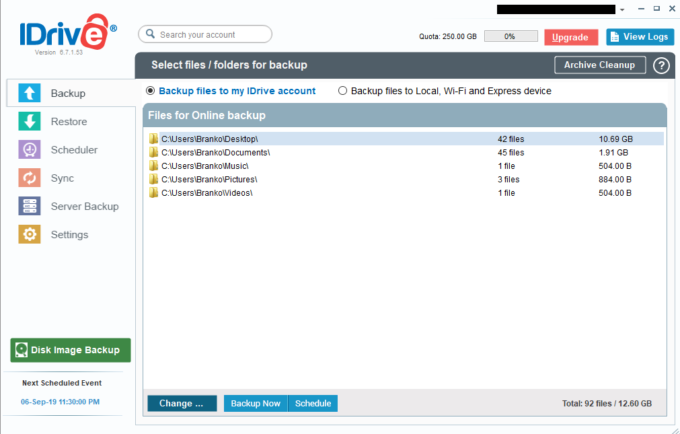
Task: Select the C:\Users\Branko\Desktop\ row
Action: [x=406, y=139]
